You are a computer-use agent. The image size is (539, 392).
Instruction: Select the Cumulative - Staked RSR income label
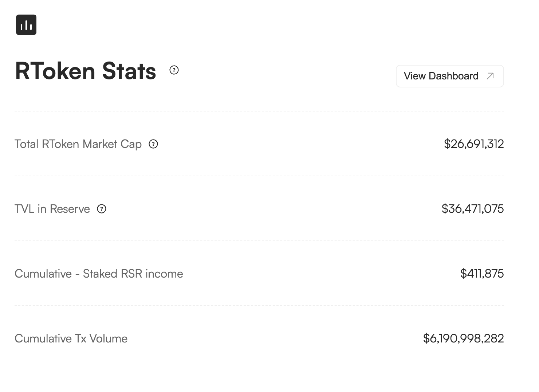(x=99, y=274)
